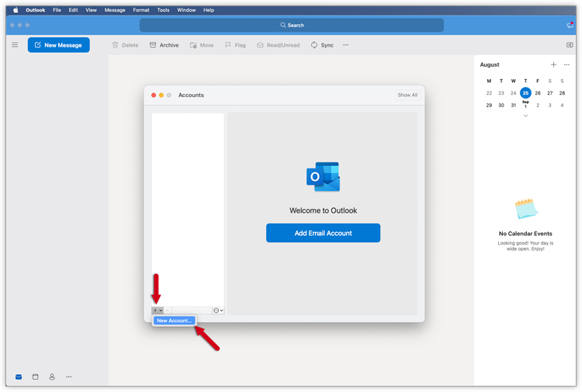Add new calendar event with plus icon
Image resolution: width=582 pixels, height=392 pixels.
[553, 65]
